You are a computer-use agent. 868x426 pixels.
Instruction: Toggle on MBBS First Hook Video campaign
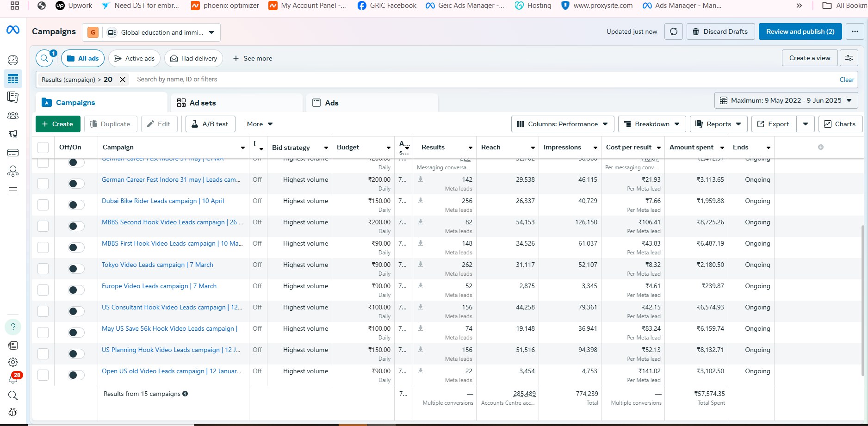point(76,247)
